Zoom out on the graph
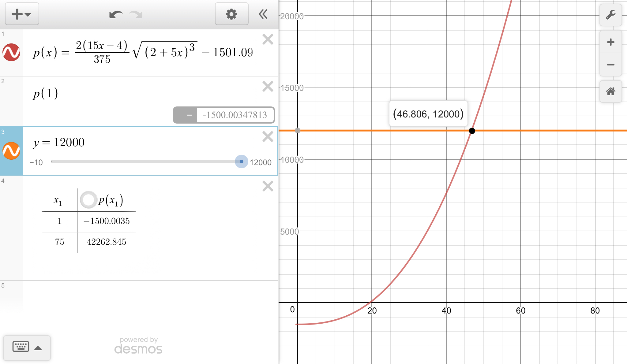Screen dimensions: 627x364 pos(610,65)
